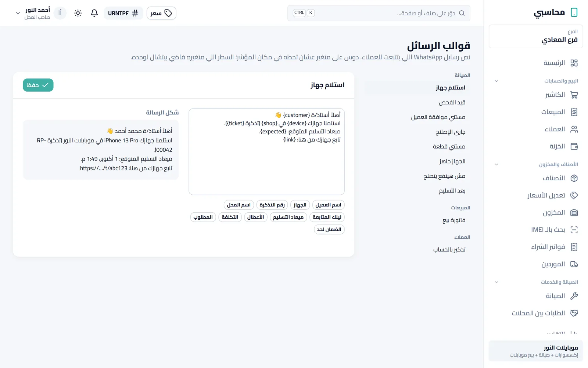Insert the اسم العميل variable chip

coord(328,205)
